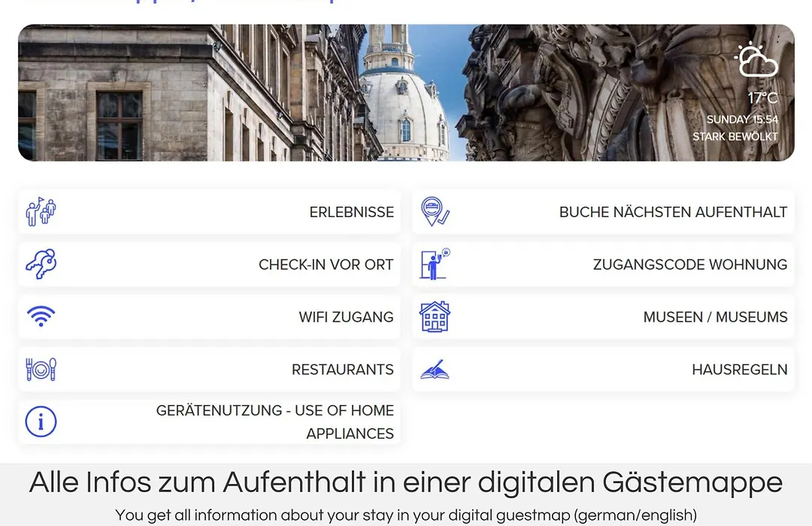Select MUSEEN / MUSEUMS
The height and width of the screenshot is (526, 812).
click(x=603, y=317)
